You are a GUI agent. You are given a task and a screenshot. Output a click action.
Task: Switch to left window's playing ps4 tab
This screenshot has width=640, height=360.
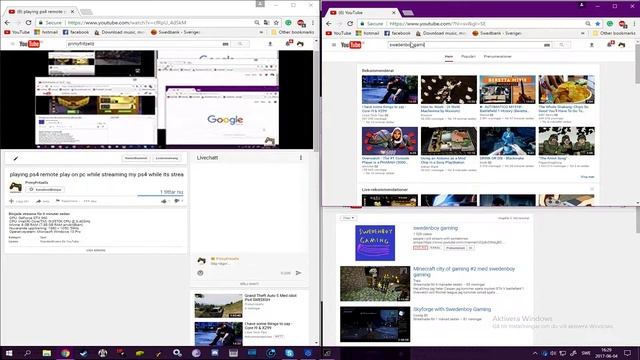(x=40, y=11)
